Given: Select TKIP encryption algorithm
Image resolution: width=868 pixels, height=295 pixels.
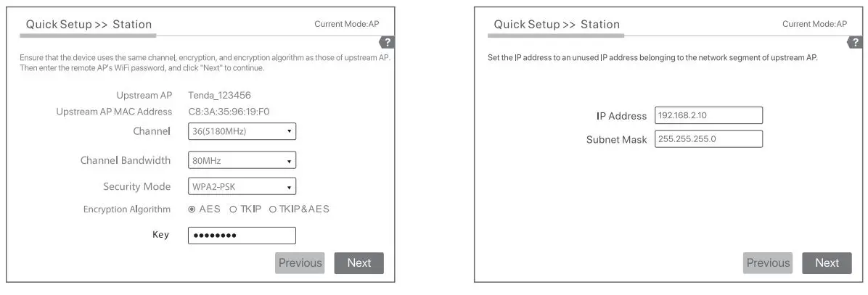Looking at the screenshot, I should (234, 209).
